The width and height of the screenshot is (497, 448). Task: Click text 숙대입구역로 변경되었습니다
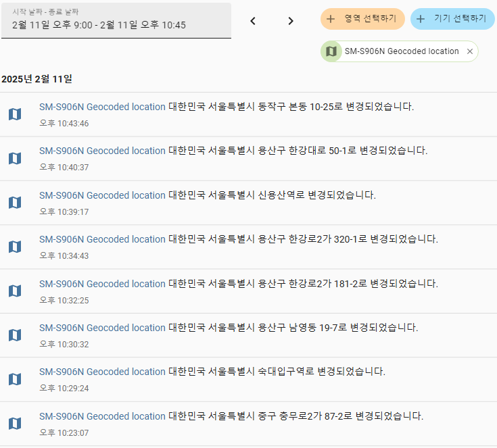coord(322,372)
